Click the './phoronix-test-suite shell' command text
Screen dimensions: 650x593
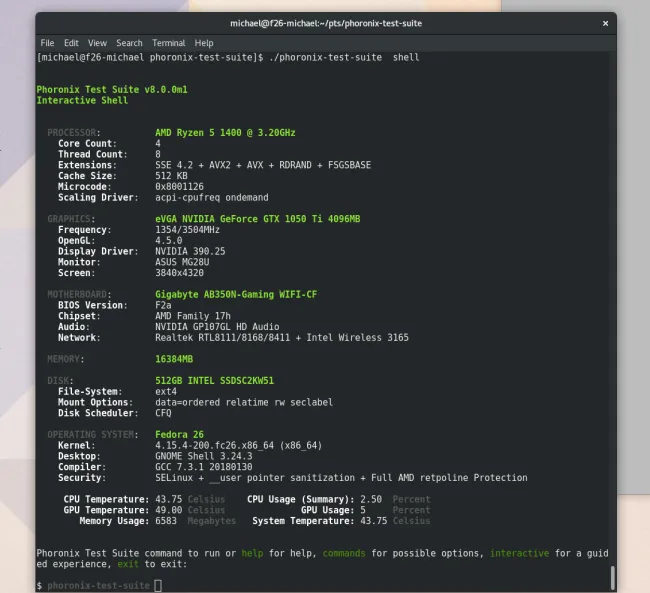pyautogui.click(x=344, y=57)
